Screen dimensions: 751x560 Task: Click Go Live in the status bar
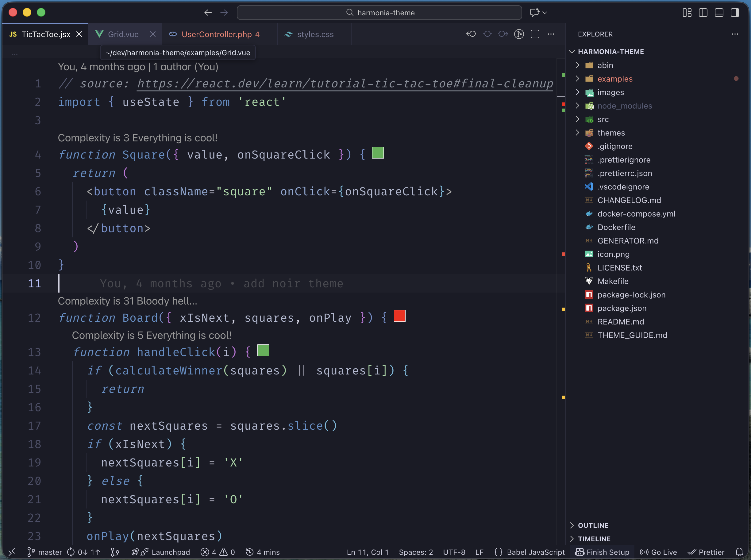click(x=657, y=552)
